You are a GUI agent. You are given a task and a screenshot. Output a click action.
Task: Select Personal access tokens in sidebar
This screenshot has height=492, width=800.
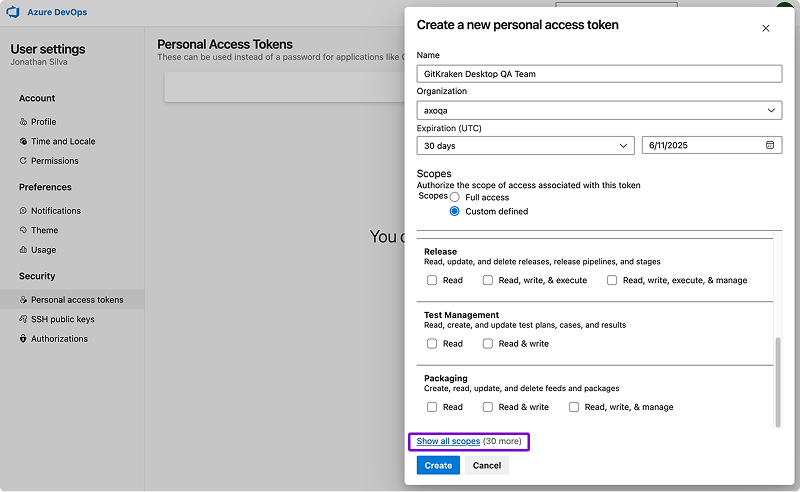coord(72,300)
